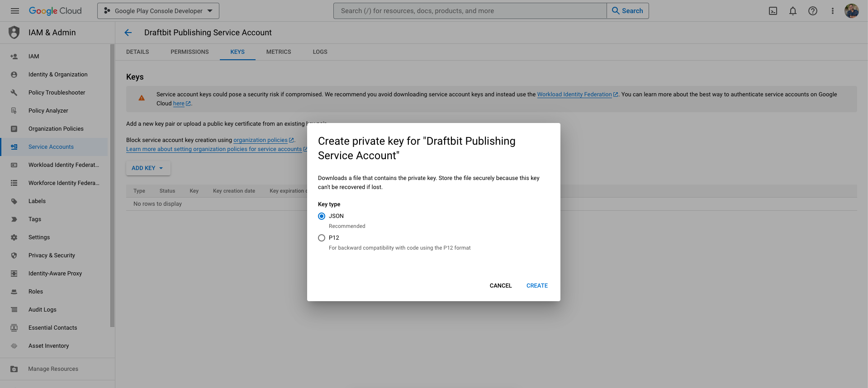This screenshot has height=388, width=868.
Task: Focus the resources search field
Action: [470, 11]
